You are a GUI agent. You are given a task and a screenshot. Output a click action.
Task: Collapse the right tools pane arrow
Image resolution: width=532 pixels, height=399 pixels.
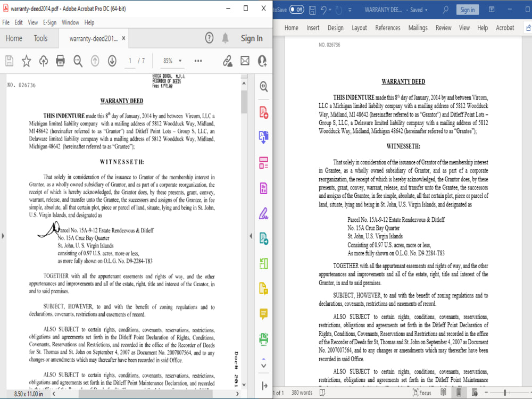point(251,236)
